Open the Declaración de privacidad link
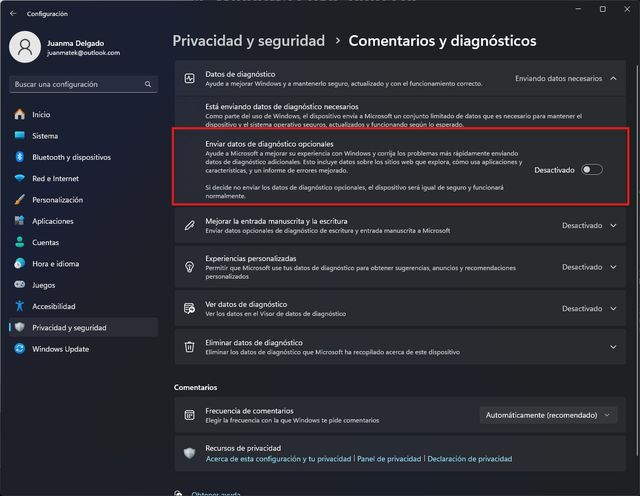The image size is (640, 496). coord(470,459)
